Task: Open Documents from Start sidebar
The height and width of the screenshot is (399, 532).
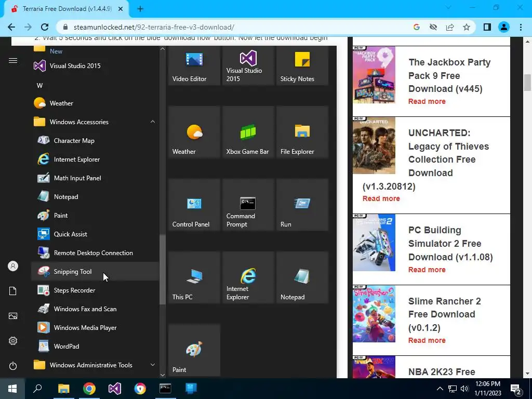Action: click(x=13, y=291)
